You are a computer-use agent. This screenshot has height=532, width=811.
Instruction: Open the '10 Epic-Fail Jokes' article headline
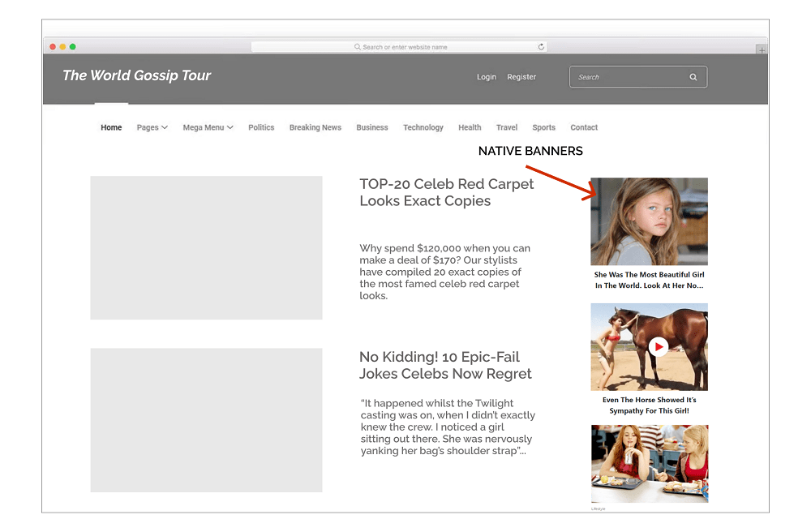445,365
